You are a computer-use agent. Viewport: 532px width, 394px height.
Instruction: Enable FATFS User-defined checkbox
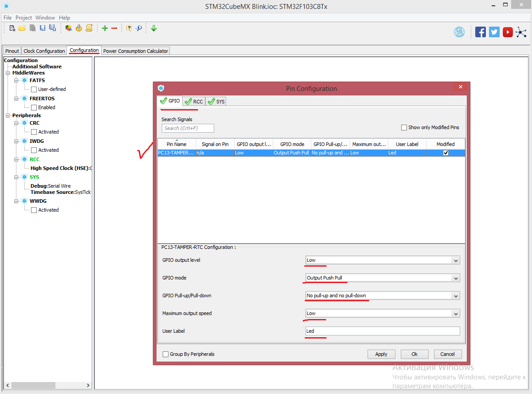(34, 89)
